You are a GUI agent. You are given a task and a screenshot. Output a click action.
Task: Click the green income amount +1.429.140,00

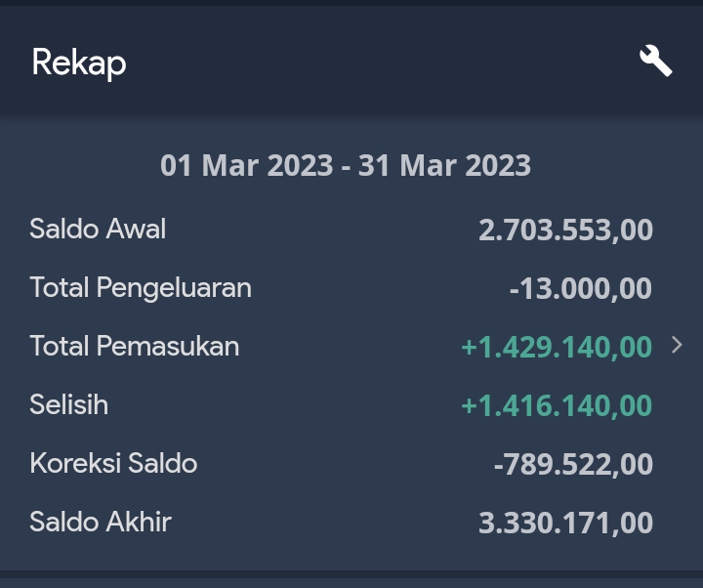point(557,347)
